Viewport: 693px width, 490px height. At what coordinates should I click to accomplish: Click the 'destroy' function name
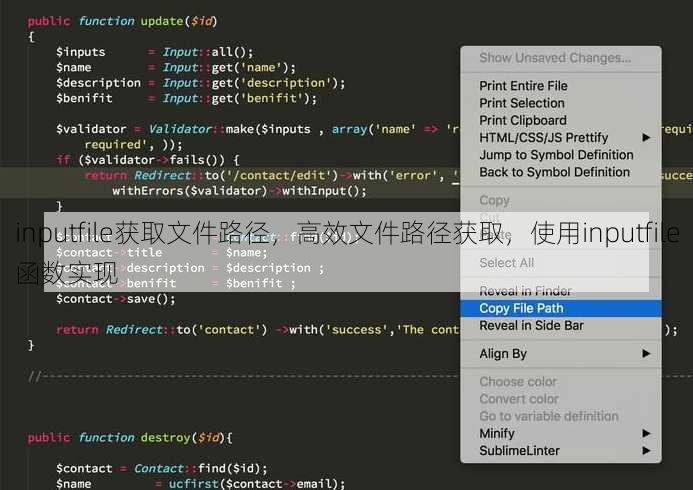coord(165,437)
